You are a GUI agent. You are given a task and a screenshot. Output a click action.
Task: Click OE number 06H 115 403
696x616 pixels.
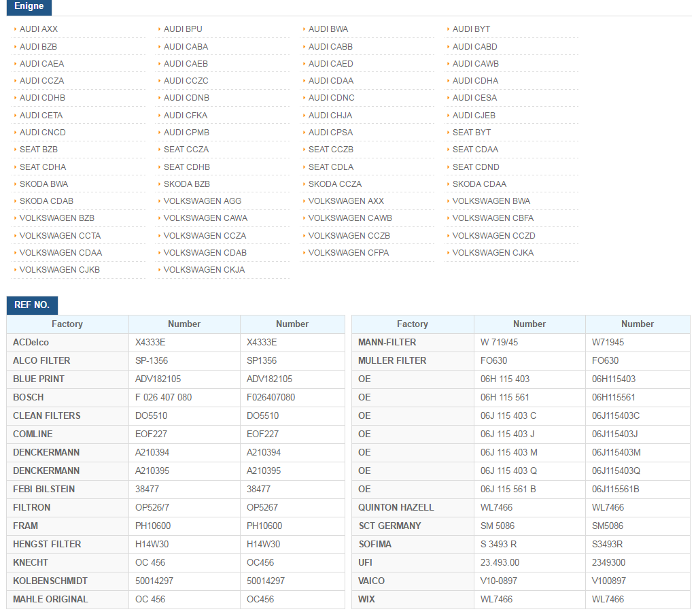pos(505,379)
